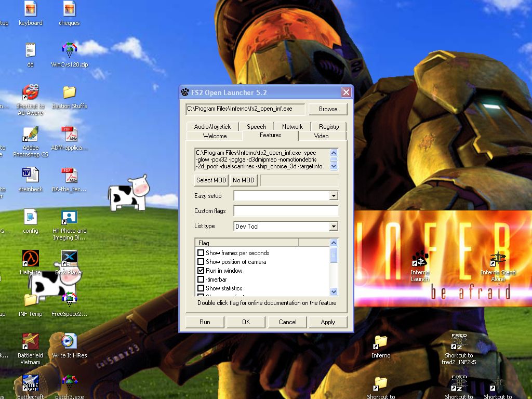Click the Flag column header
The image size is (532, 399).
pyautogui.click(x=247, y=243)
